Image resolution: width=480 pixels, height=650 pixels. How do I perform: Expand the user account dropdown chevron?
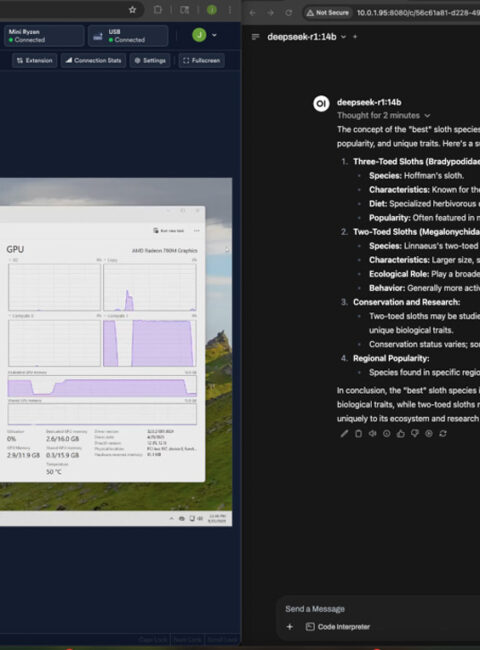pos(214,35)
